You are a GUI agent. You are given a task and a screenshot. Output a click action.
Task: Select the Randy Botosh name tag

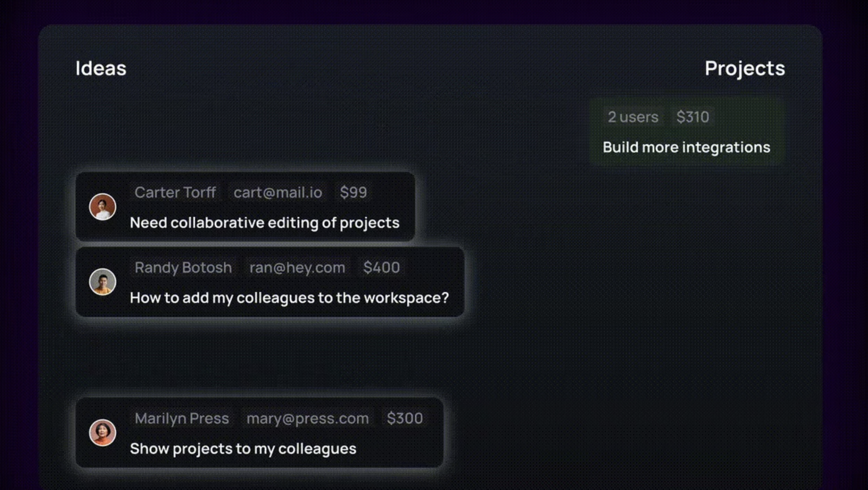[183, 268]
